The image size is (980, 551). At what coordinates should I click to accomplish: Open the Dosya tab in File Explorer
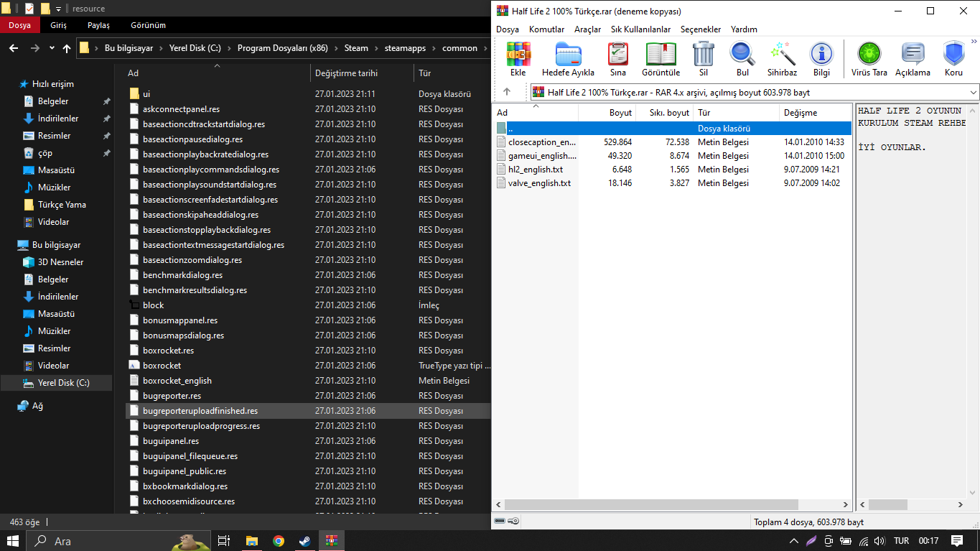[19, 25]
